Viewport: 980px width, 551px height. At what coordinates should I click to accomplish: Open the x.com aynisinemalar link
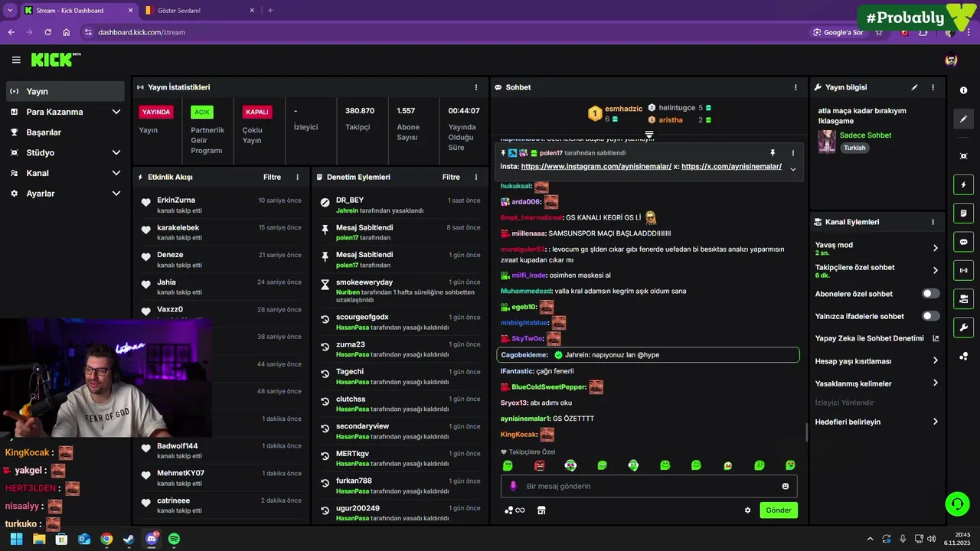pos(731,166)
